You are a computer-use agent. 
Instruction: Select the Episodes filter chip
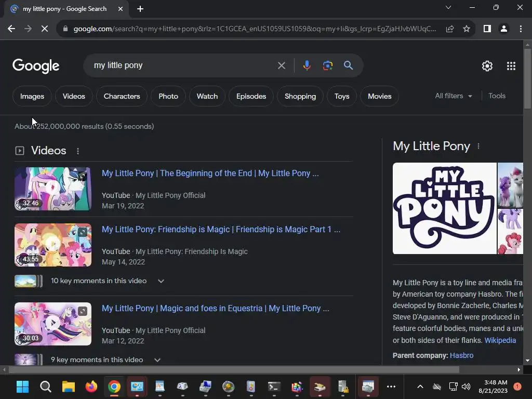[x=251, y=96]
